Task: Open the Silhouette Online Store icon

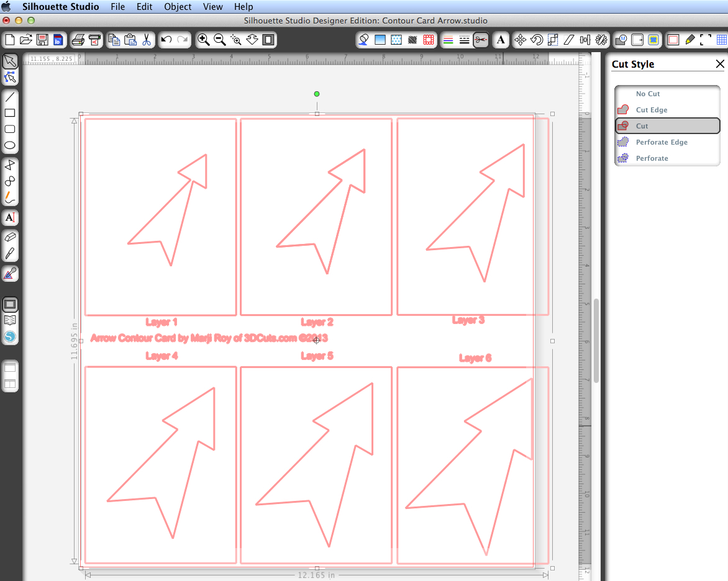Action: 10,336
